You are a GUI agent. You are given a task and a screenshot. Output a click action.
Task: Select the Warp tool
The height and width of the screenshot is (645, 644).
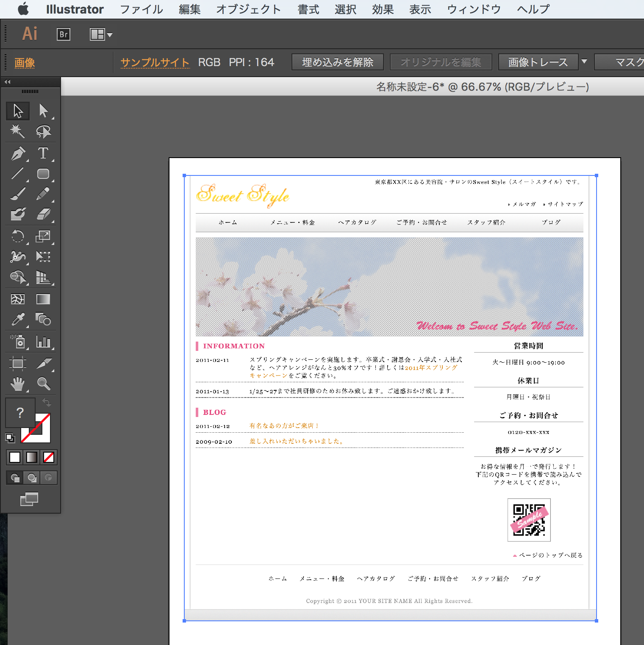[18, 256]
